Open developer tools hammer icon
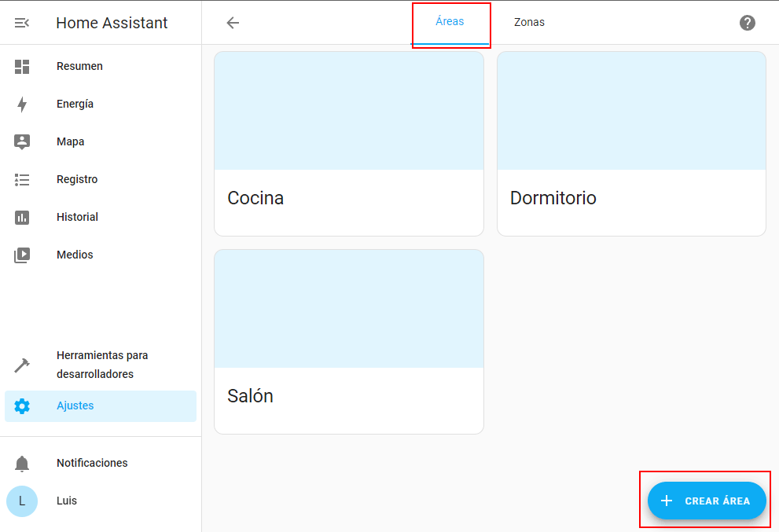 (22, 365)
